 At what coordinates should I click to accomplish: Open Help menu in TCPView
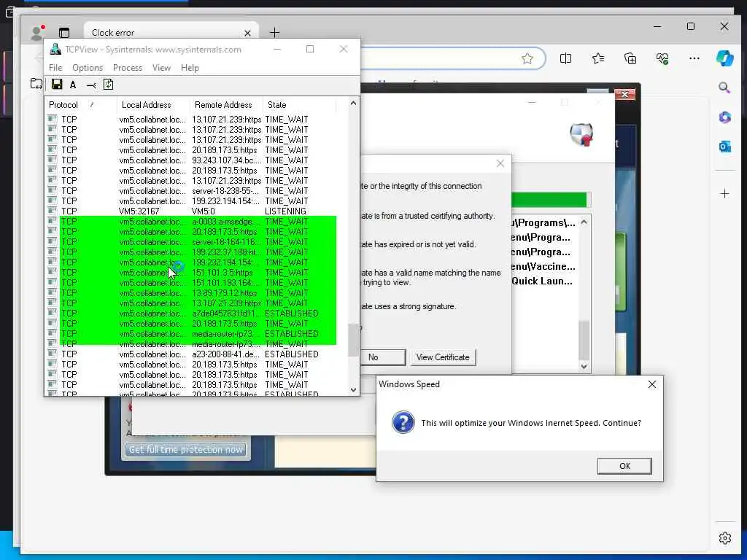coord(190,68)
